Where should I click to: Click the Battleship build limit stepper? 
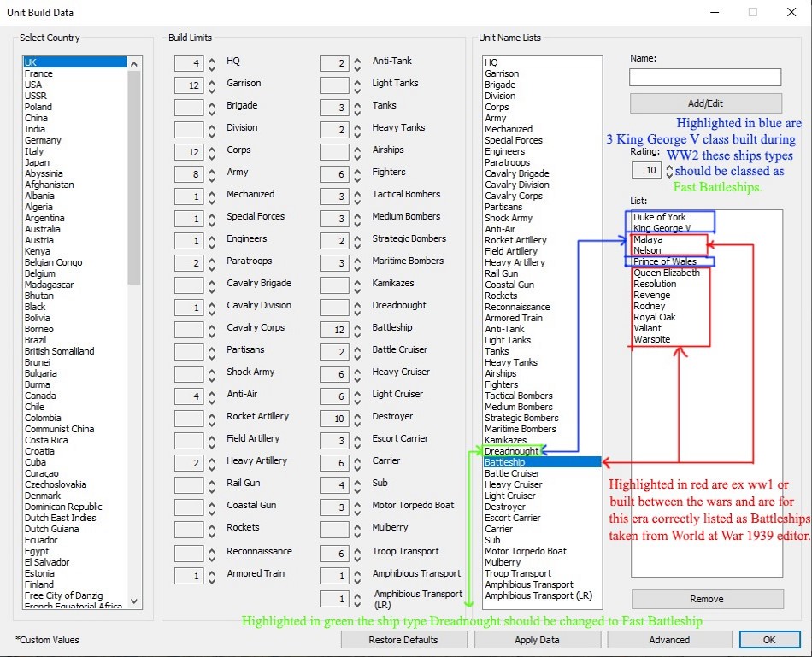tap(357, 330)
